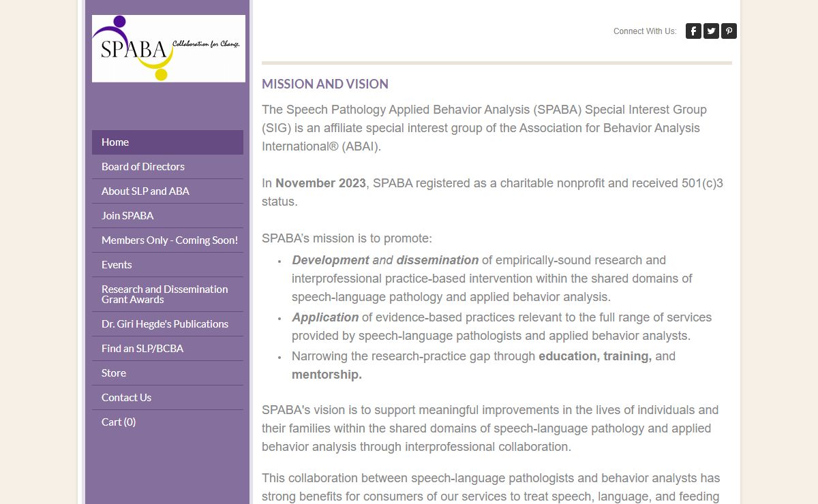
Task: Click the paragraph starting 'This collaboration between'
Action: pyautogui.click(x=491, y=488)
